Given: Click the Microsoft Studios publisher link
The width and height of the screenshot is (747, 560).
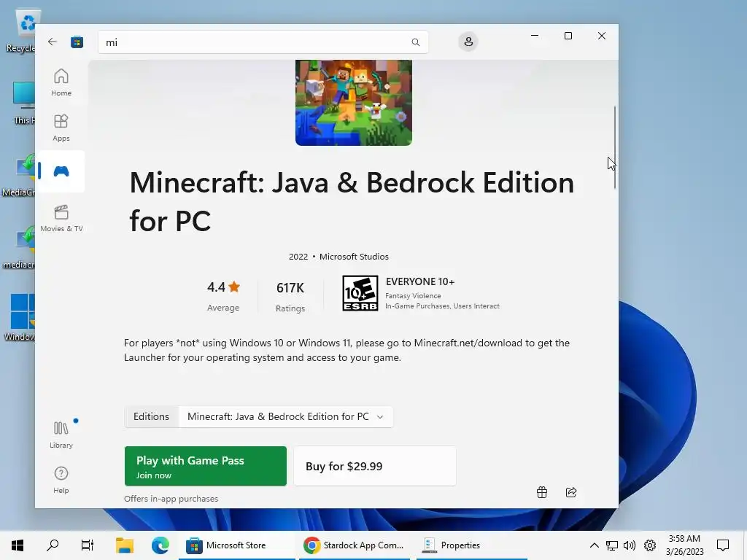Looking at the screenshot, I should 354,257.
